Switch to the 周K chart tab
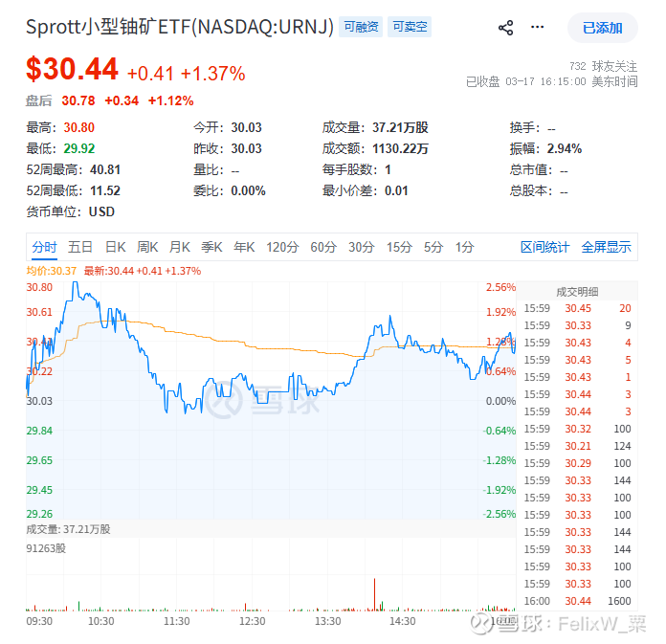Viewport: 666px width, 644px height. 147,247
